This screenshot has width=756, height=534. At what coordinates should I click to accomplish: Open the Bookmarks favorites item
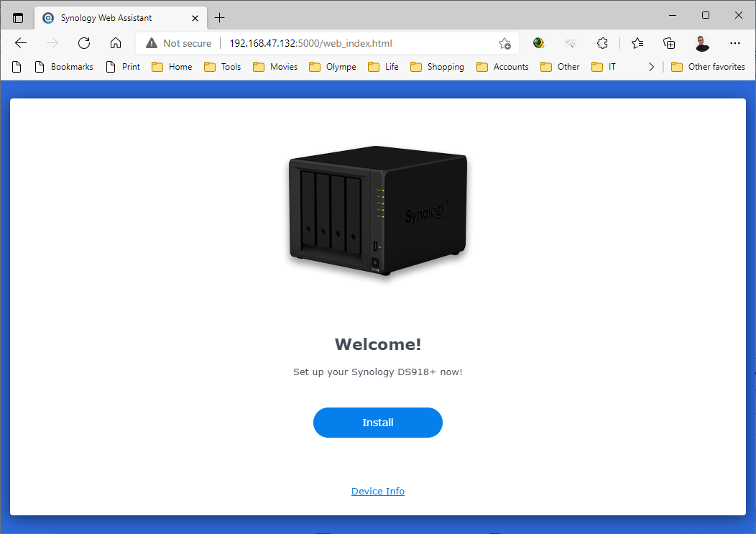(x=64, y=67)
